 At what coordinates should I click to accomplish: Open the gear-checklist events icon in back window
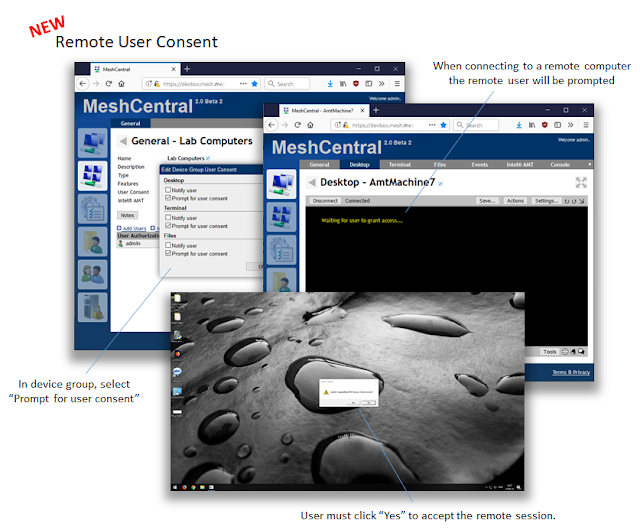pyautogui.click(x=93, y=209)
